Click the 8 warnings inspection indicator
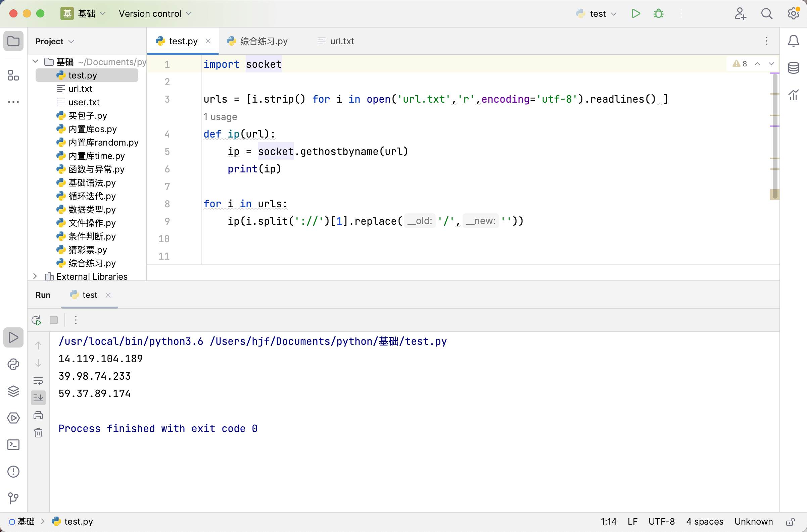The width and height of the screenshot is (807, 532). tap(740, 64)
